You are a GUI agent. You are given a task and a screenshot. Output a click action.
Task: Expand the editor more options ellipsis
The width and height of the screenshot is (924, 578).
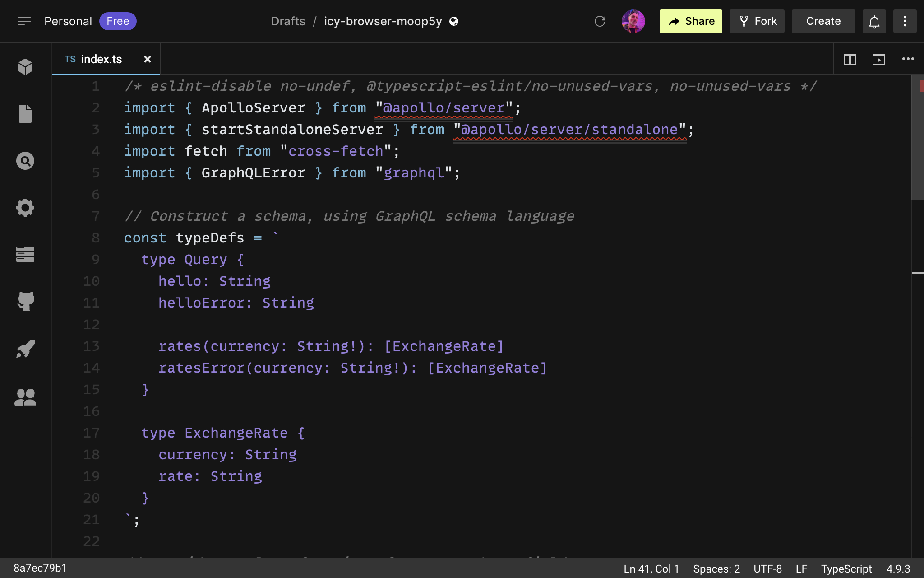coord(908,59)
